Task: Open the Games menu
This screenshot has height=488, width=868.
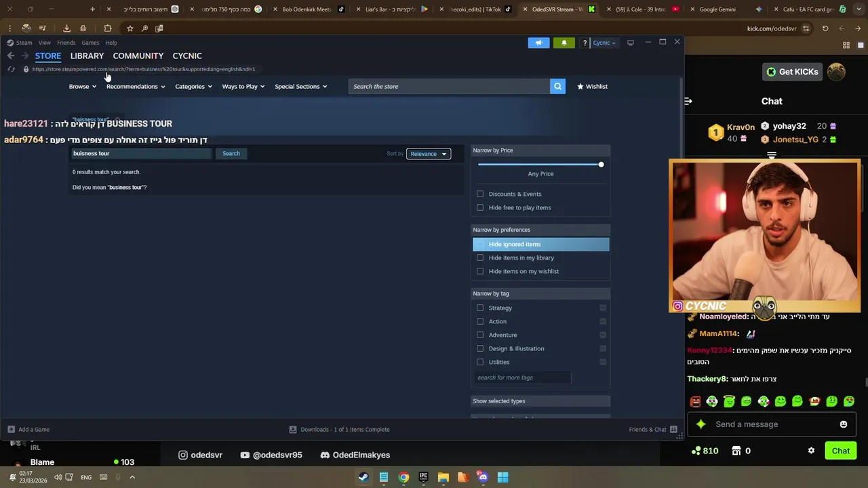Action: tap(90, 43)
